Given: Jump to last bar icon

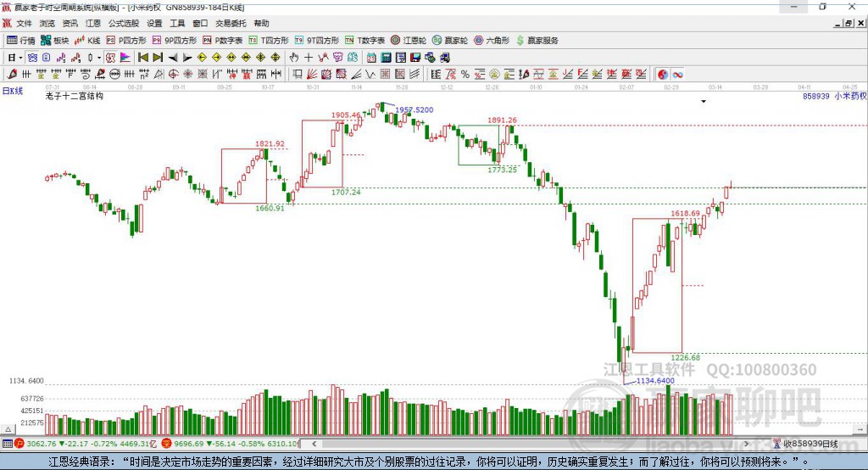Looking at the screenshot, I should (x=158, y=58).
